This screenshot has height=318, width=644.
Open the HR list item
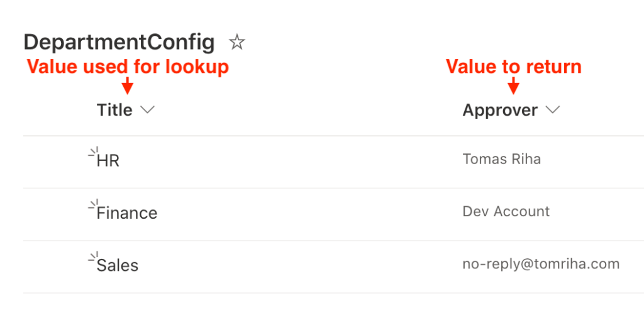(108, 161)
